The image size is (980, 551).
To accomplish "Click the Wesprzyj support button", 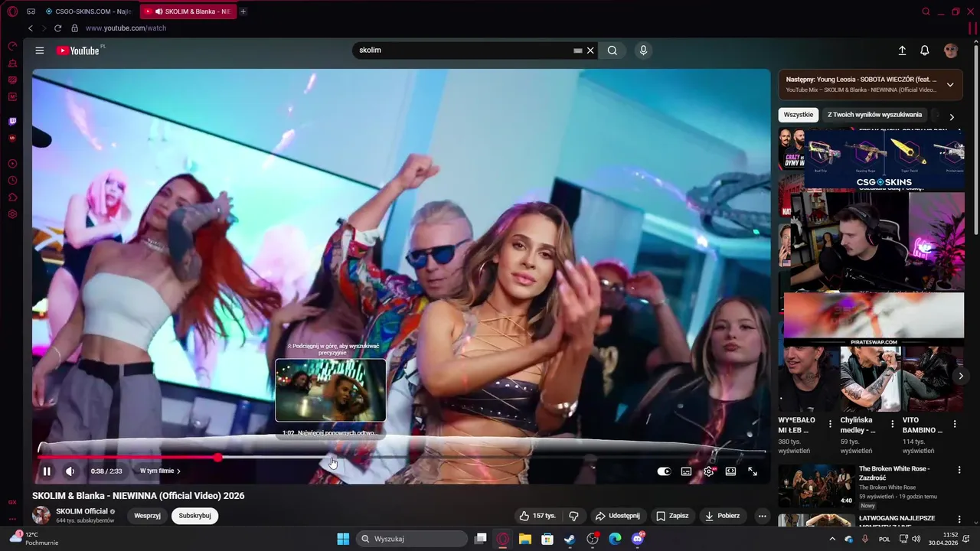I will 147,516.
